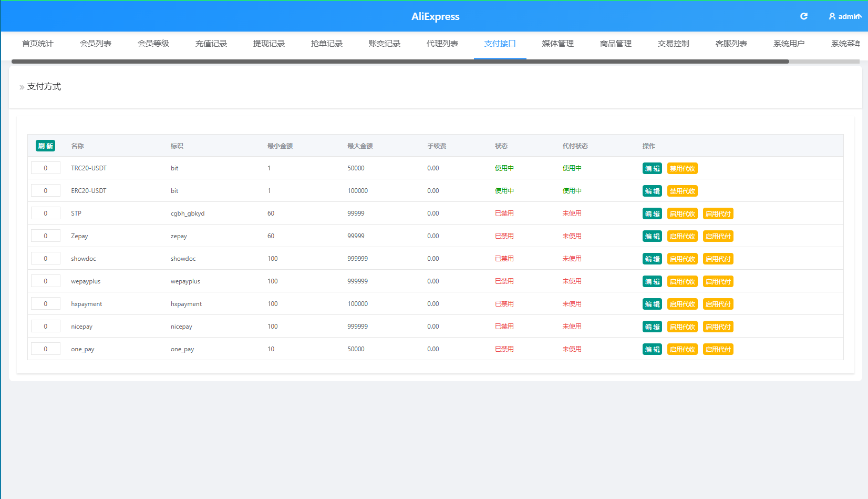Click the horizontal tab scrollbar
868x499 pixels.
tap(400, 62)
